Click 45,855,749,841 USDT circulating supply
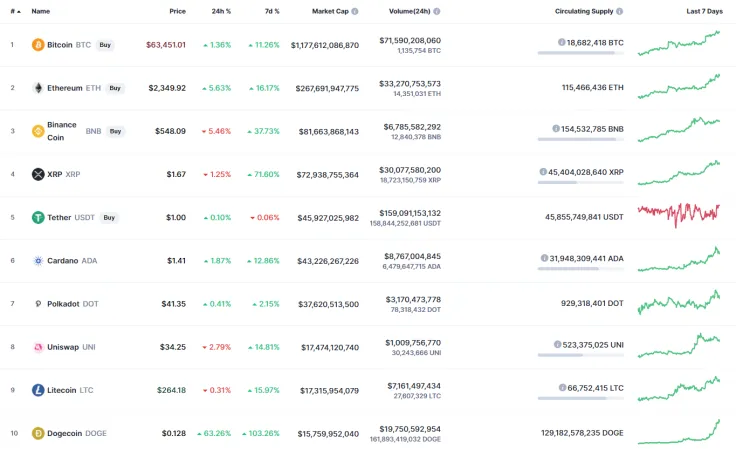This screenshot has width=736, height=449. pyautogui.click(x=584, y=217)
